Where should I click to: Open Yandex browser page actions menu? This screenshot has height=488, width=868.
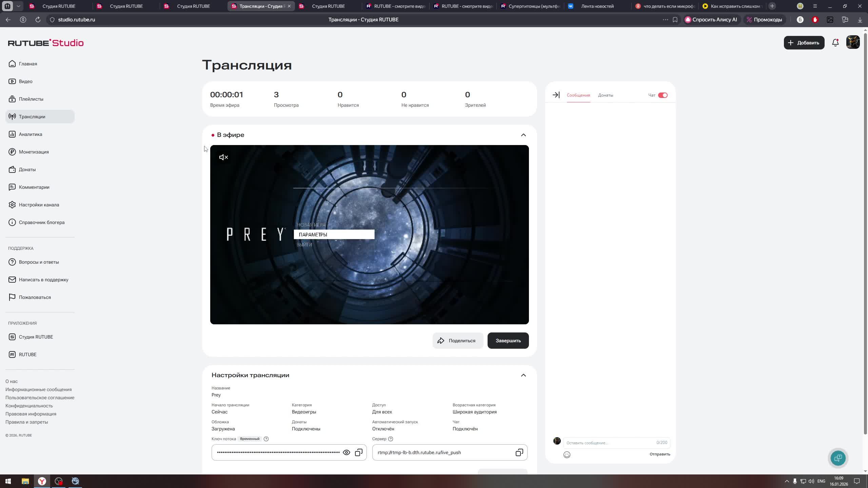tap(665, 20)
